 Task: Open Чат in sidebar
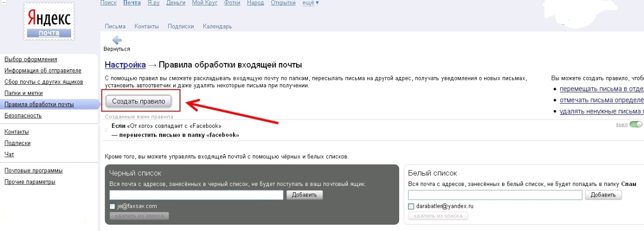point(9,154)
